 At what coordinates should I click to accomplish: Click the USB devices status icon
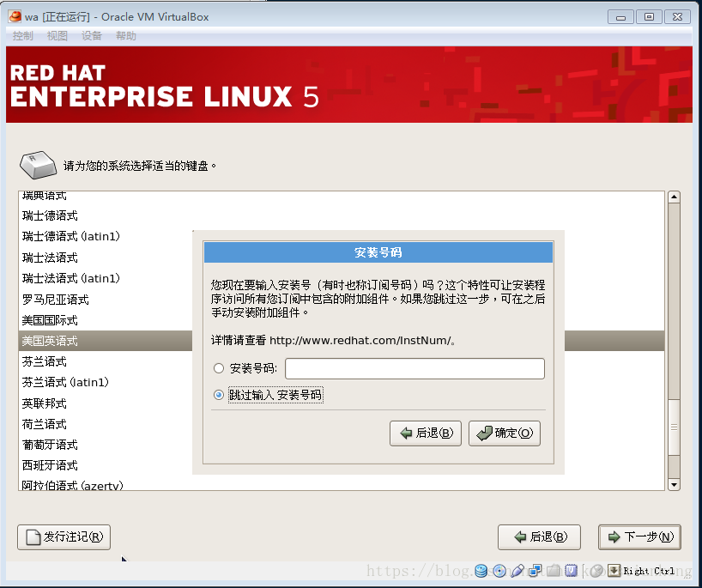pyautogui.click(x=517, y=571)
